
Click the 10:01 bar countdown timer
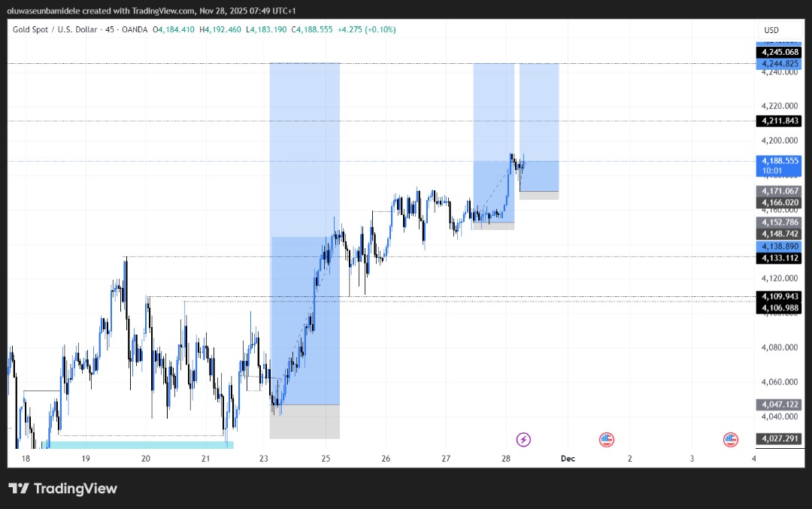[x=772, y=171]
